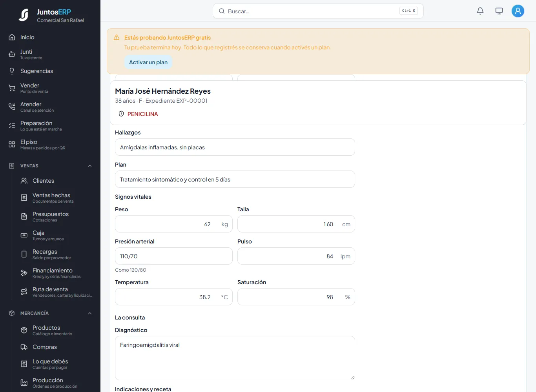Click the Sugerencias lightbulb icon
The image size is (536, 392).
tap(12, 71)
